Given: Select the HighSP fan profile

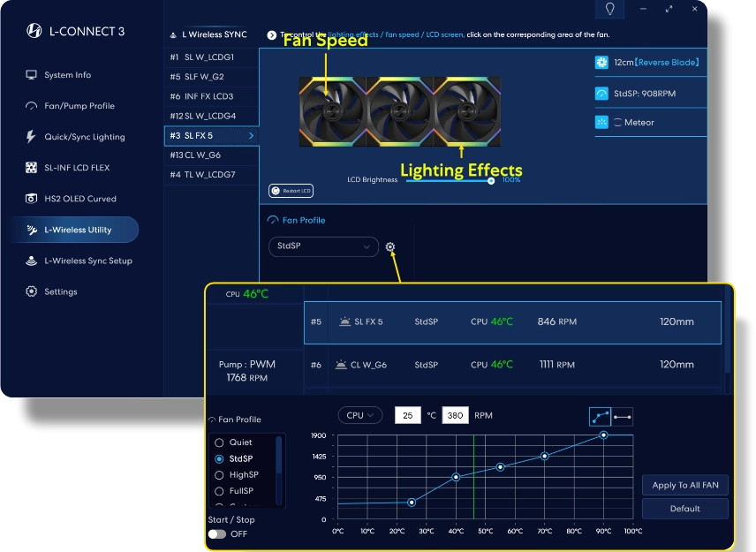Looking at the screenshot, I should pyautogui.click(x=238, y=475).
